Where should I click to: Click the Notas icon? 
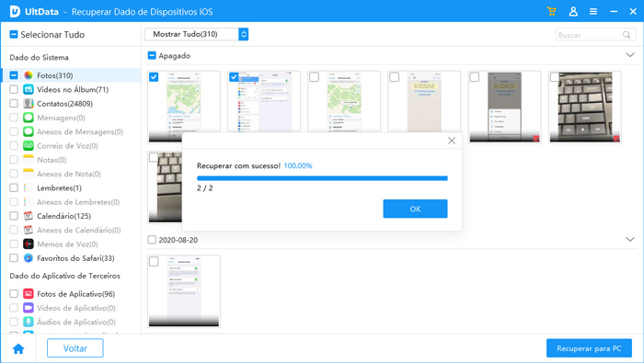click(29, 160)
